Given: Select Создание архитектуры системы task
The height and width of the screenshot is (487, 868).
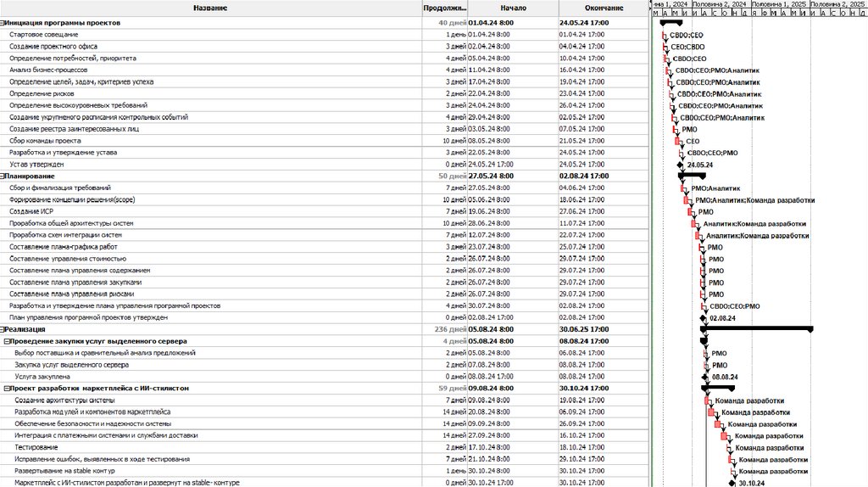Looking at the screenshot, I should click(64, 400).
